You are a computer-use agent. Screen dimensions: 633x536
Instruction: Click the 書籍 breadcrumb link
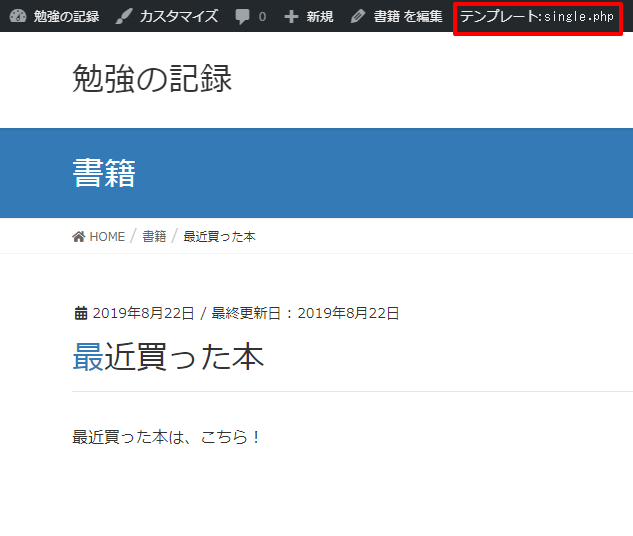coord(154,237)
